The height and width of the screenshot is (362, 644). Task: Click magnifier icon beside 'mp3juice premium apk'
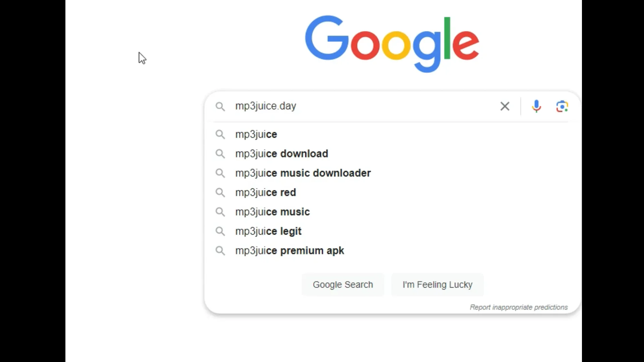(x=220, y=251)
